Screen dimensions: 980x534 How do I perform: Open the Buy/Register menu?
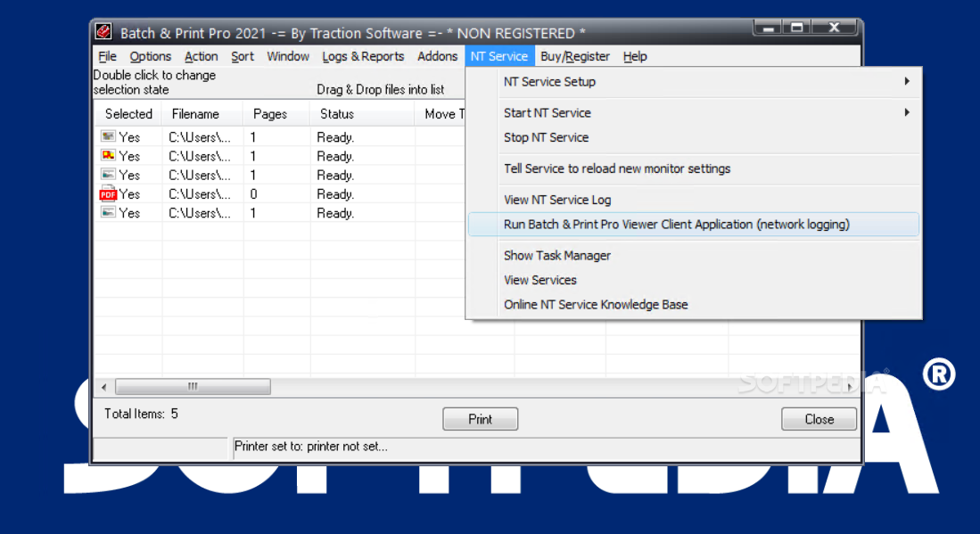[575, 56]
